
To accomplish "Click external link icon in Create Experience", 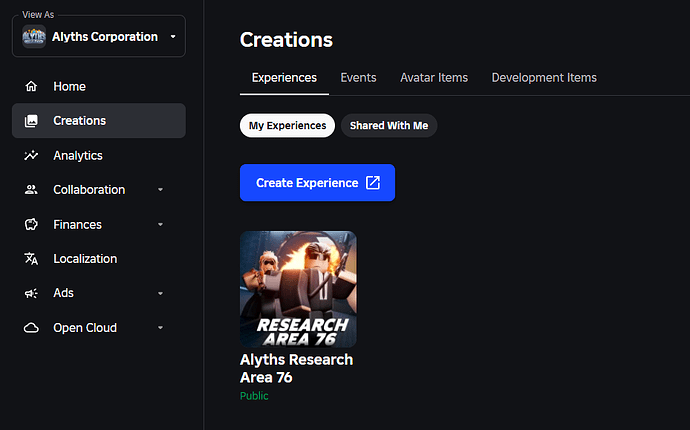I will [x=373, y=183].
